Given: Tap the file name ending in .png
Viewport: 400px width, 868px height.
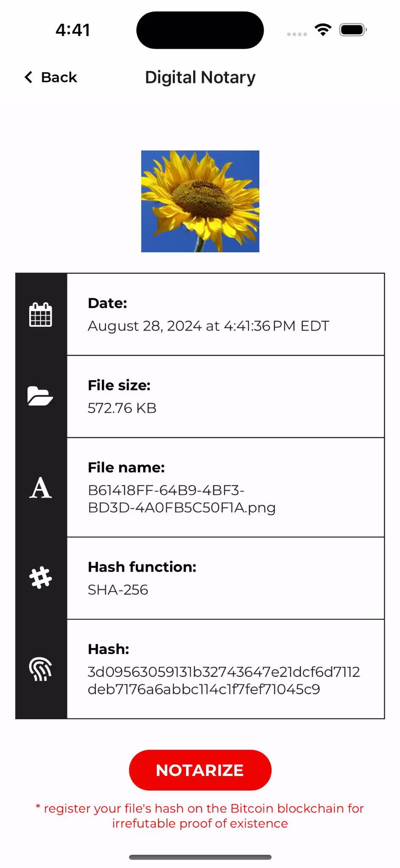Looking at the screenshot, I should pyautogui.click(x=181, y=499).
